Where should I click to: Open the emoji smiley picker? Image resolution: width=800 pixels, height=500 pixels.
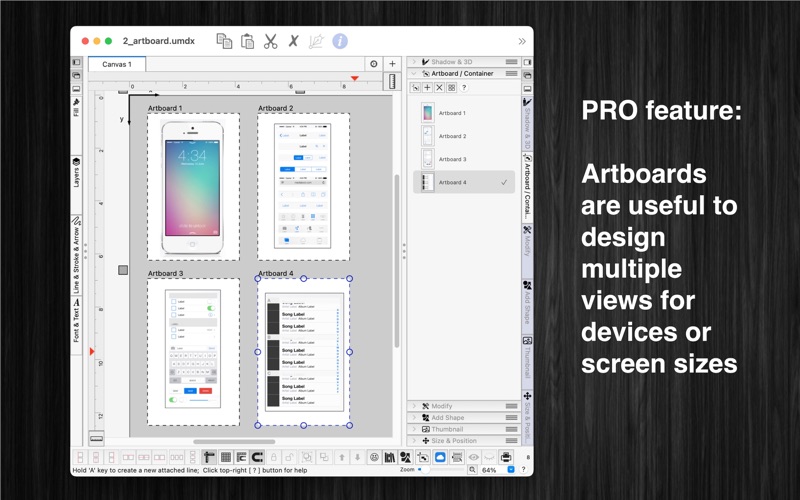click(374, 457)
